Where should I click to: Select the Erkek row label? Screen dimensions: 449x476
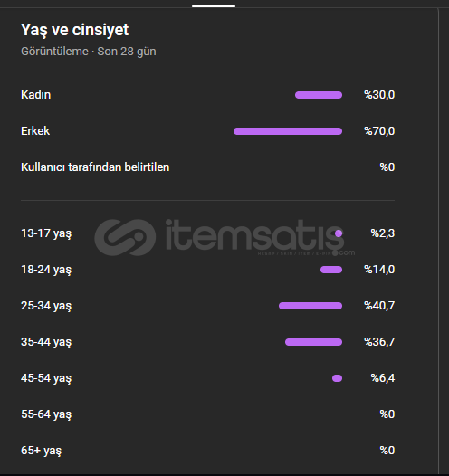(x=35, y=131)
